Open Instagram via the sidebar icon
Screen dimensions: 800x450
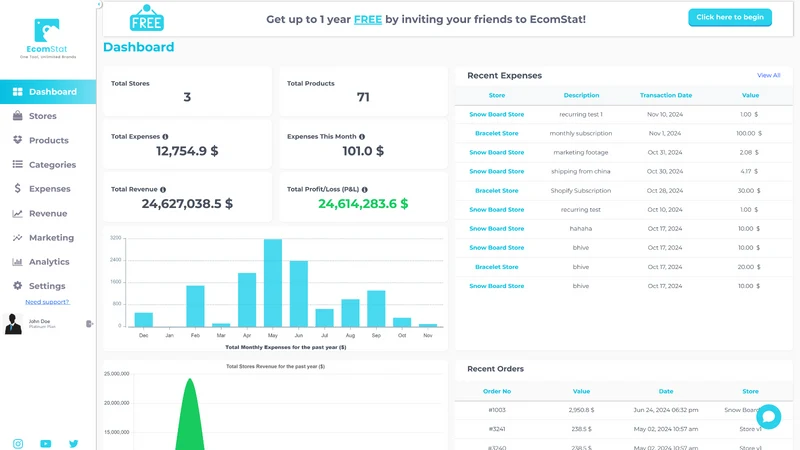tap(18, 444)
